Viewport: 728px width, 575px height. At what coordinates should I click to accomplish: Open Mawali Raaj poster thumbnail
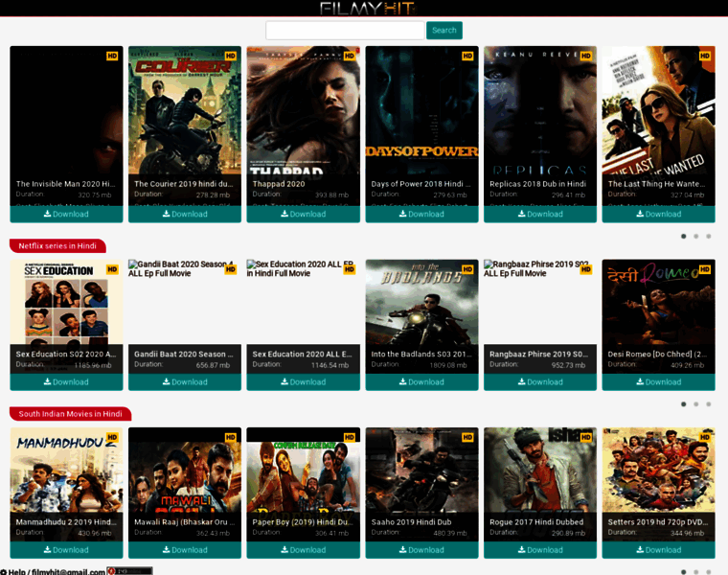(x=185, y=470)
